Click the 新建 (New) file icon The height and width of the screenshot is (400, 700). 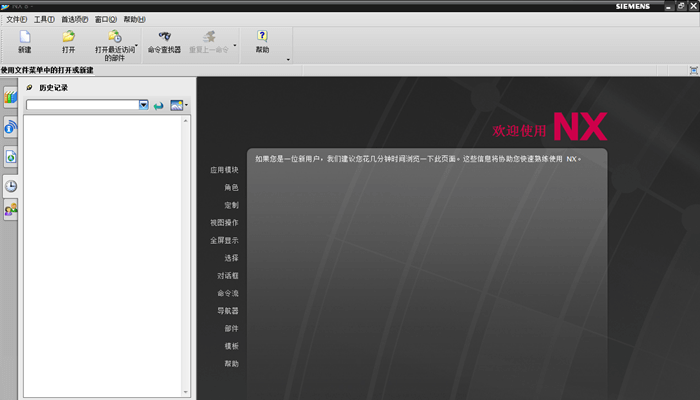(25, 37)
